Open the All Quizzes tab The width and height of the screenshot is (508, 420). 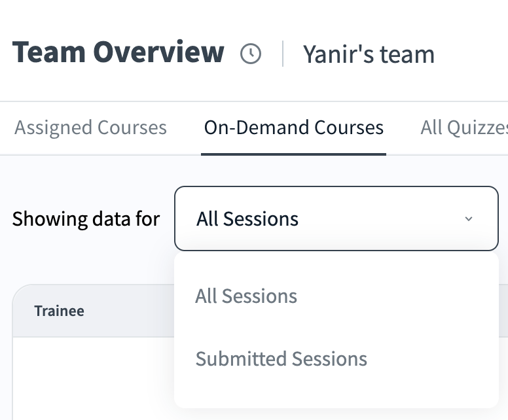pyautogui.click(x=463, y=127)
